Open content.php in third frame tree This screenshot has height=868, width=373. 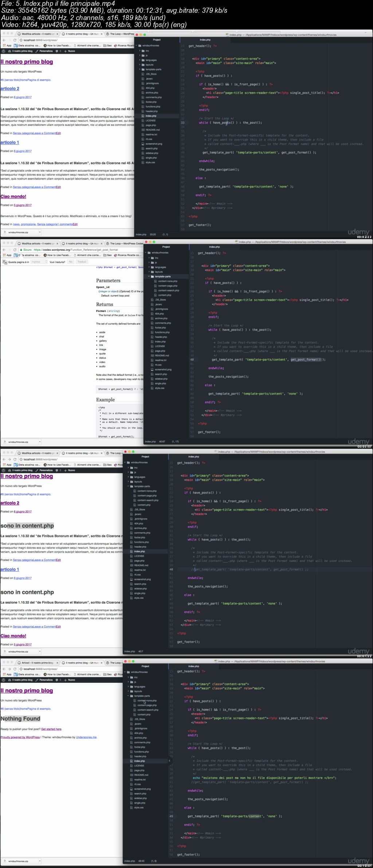pos(142,505)
